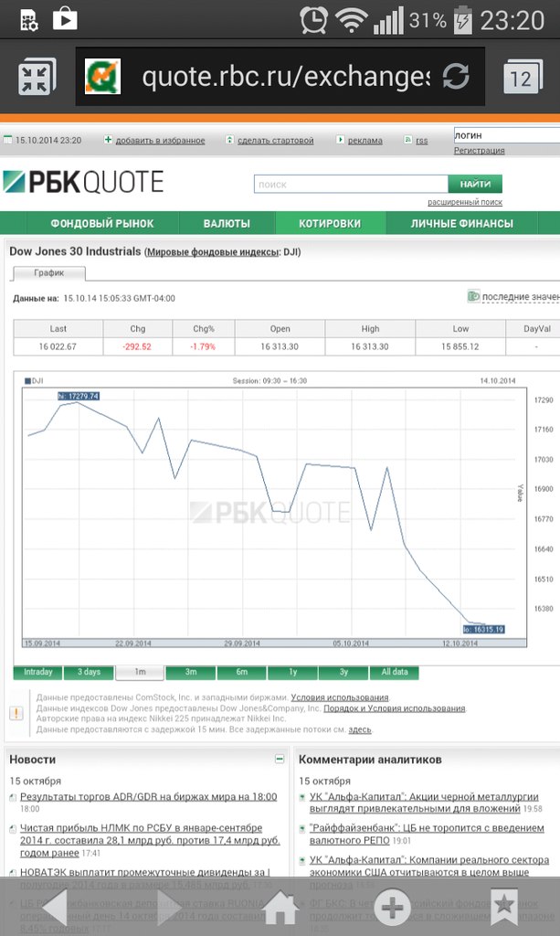Open Условия использования link
Screen dimensions: 560x936
coord(339,697)
